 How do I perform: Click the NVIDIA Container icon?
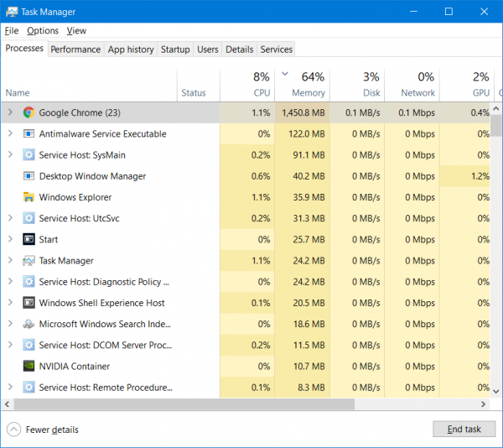[x=29, y=366]
